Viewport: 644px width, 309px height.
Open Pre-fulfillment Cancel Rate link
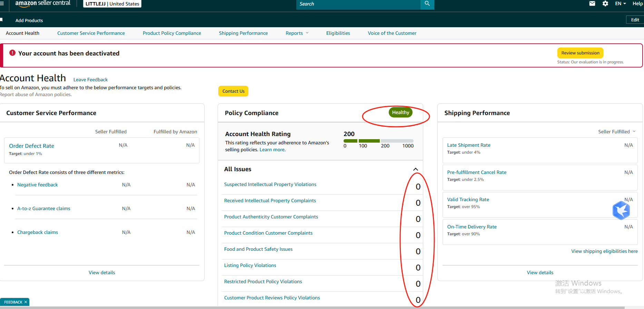point(477,172)
